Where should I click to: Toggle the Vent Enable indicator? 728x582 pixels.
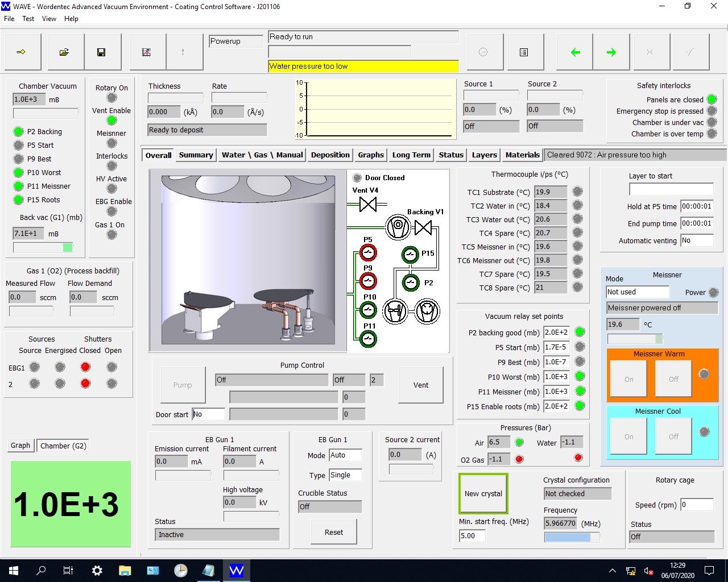(112, 120)
